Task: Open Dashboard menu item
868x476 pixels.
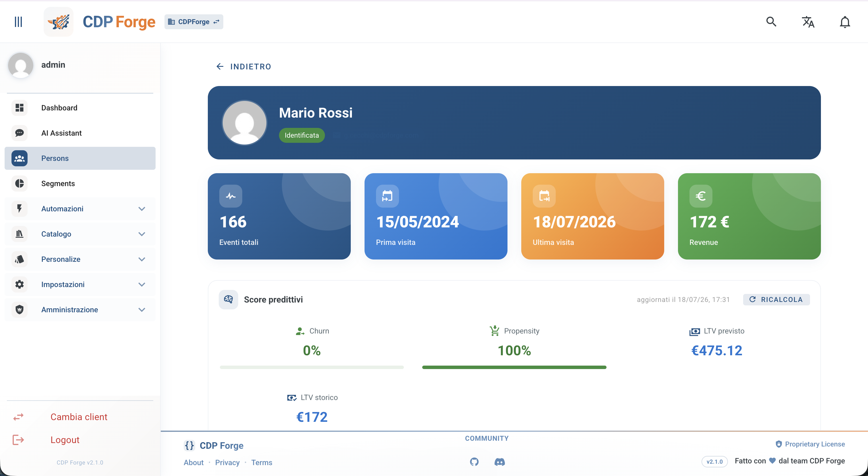Action: click(80, 108)
